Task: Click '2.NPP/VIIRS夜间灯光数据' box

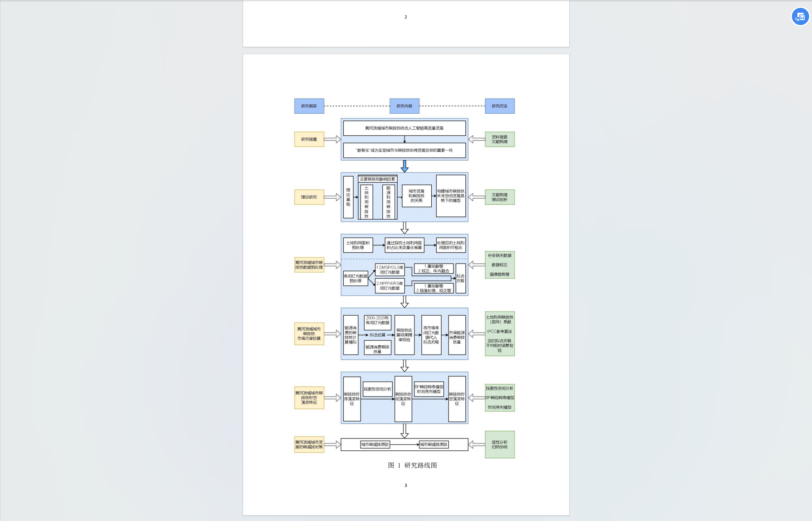Action: tap(390, 286)
